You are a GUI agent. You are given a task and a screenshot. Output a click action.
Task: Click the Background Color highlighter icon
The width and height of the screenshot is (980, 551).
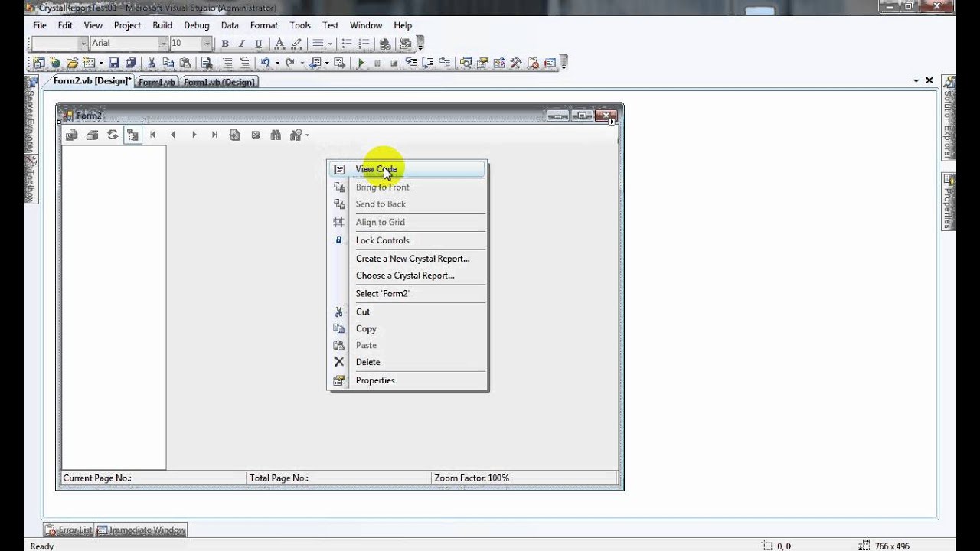[297, 44]
